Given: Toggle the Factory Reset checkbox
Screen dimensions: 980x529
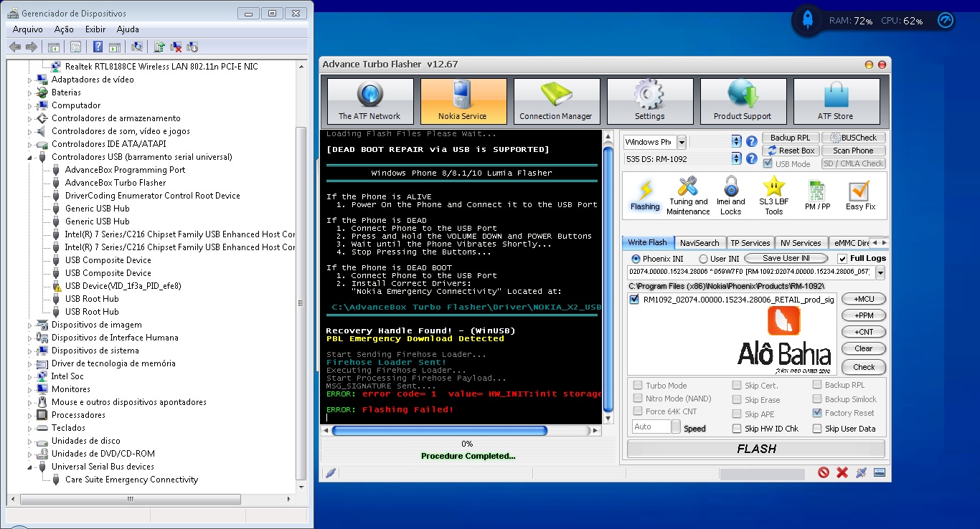Looking at the screenshot, I should (x=817, y=413).
